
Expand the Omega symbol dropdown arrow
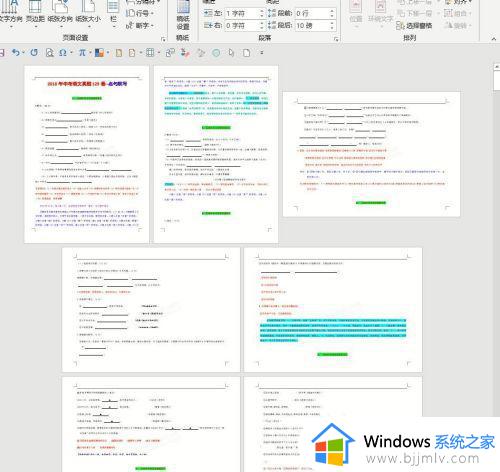pos(71,53)
